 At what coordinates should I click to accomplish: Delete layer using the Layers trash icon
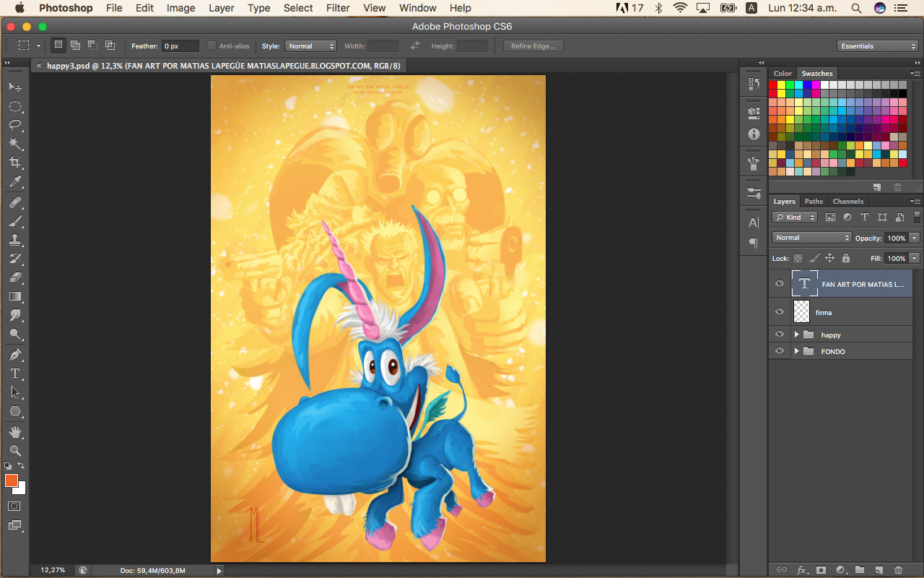[898, 570]
